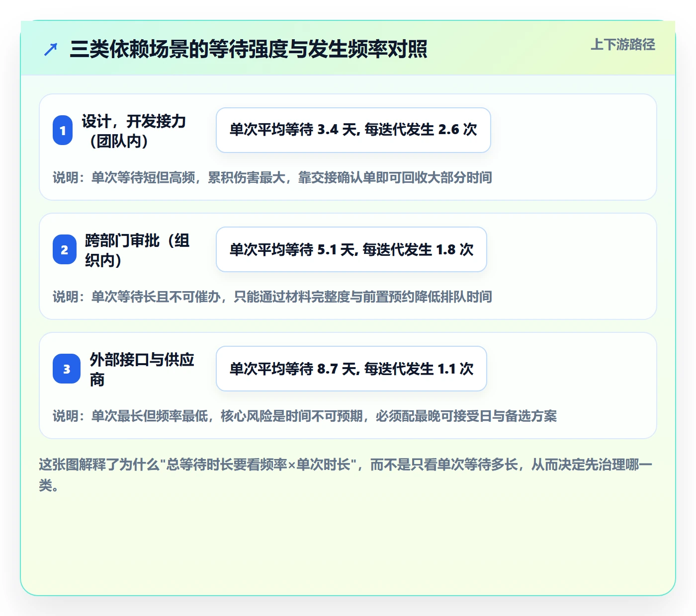This screenshot has height=616, width=696.
Task: Click the note starting 说明：单次等待短但高频
Action: click(x=272, y=177)
